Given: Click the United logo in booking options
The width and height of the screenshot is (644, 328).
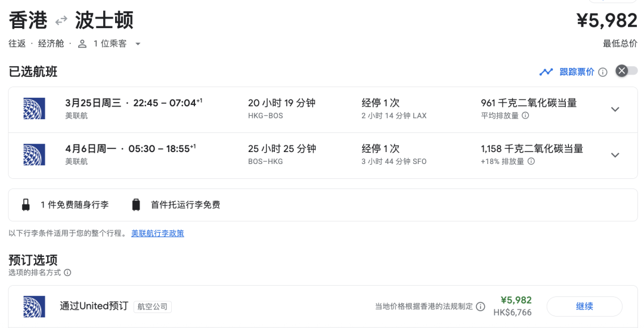Looking at the screenshot, I should (34, 307).
